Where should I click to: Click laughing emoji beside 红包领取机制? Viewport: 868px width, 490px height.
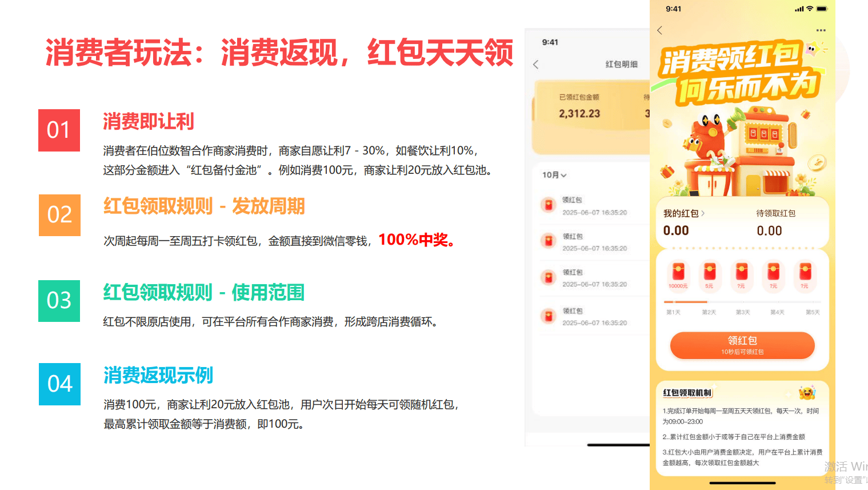pyautogui.click(x=807, y=392)
